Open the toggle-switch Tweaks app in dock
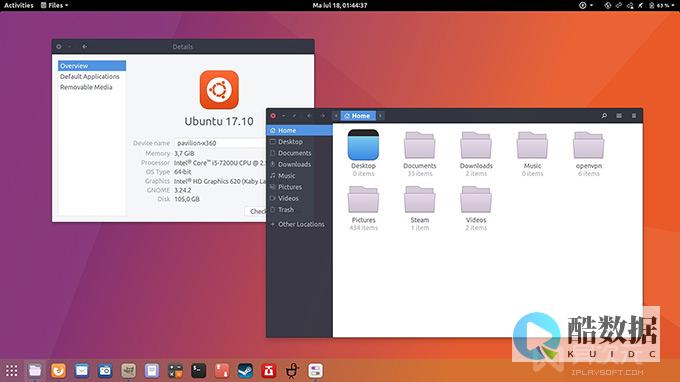Screen dimensions: 680x382 (x=316, y=371)
